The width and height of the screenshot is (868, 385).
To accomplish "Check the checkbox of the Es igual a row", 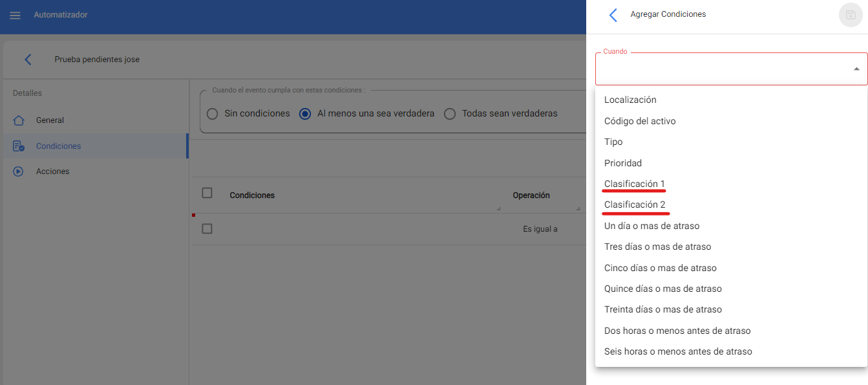I will coord(207,228).
